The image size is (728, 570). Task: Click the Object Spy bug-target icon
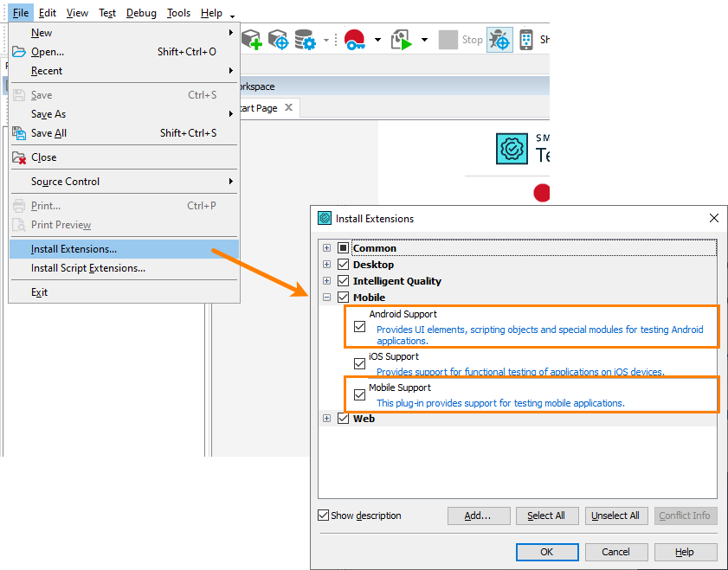(499, 40)
